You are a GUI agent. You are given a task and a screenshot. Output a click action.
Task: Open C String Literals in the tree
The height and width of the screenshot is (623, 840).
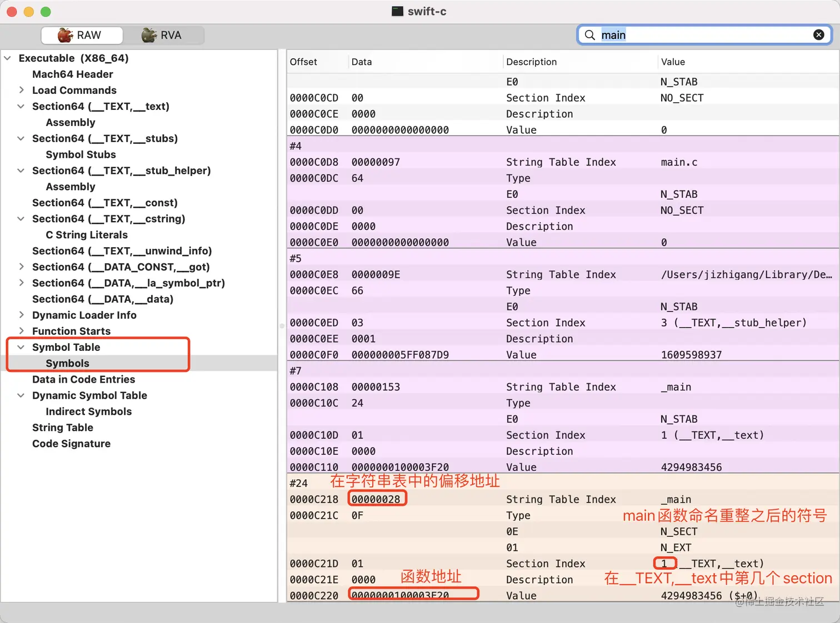point(86,235)
